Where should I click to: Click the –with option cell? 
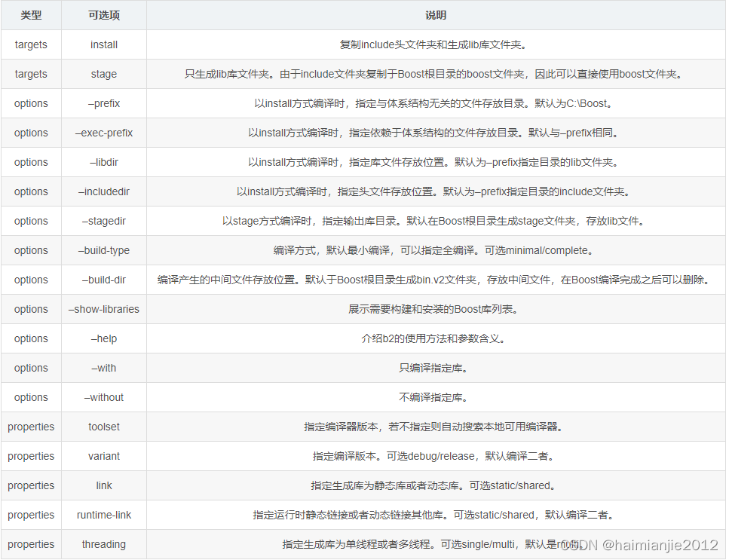(103, 368)
